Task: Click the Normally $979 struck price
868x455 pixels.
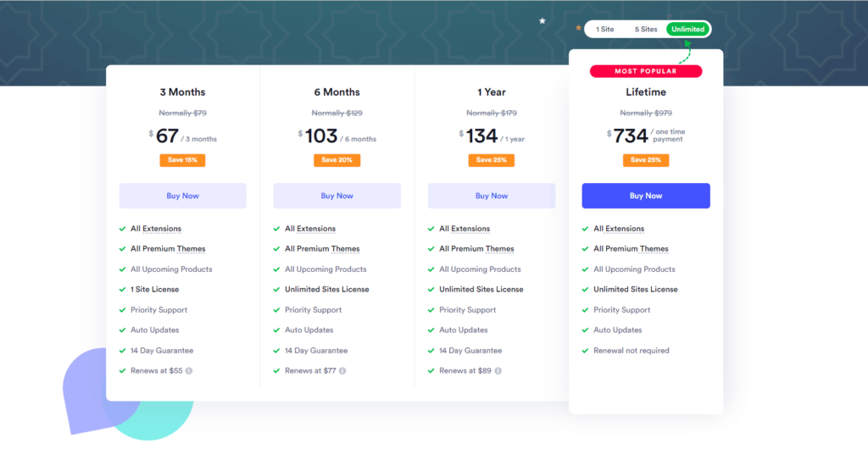Action: [x=646, y=113]
